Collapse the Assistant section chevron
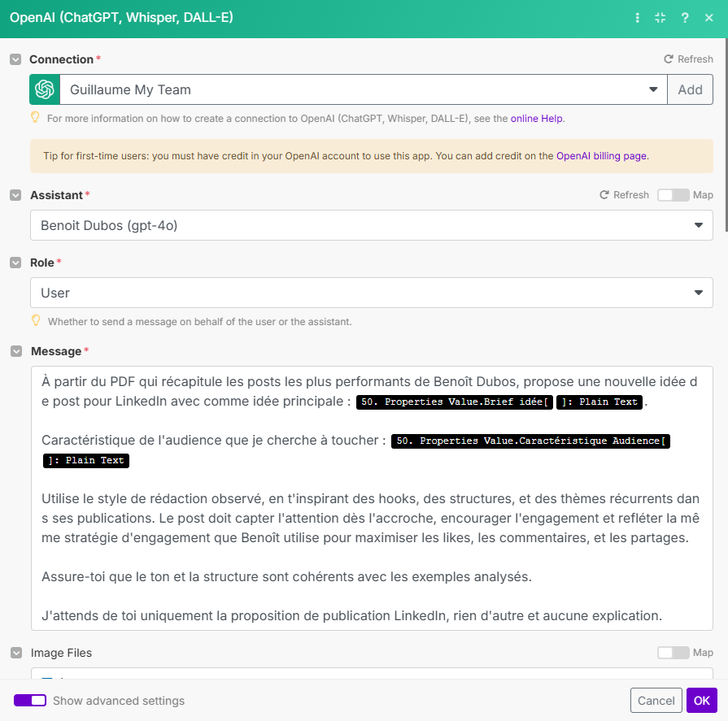728x721 pixels. [x=15, y=195]
